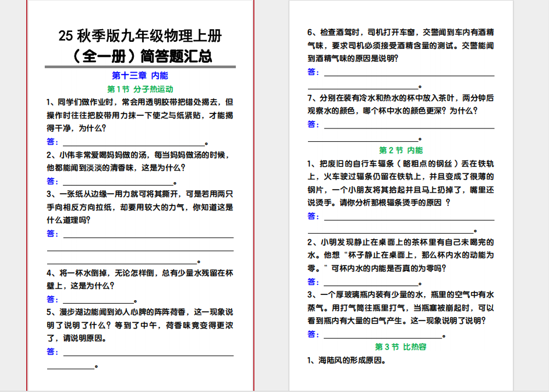Click the green section heading '第2节 内能'
The height and width of the screenshot is (392, 549).
pyautogui.click(x=401, y=151)
